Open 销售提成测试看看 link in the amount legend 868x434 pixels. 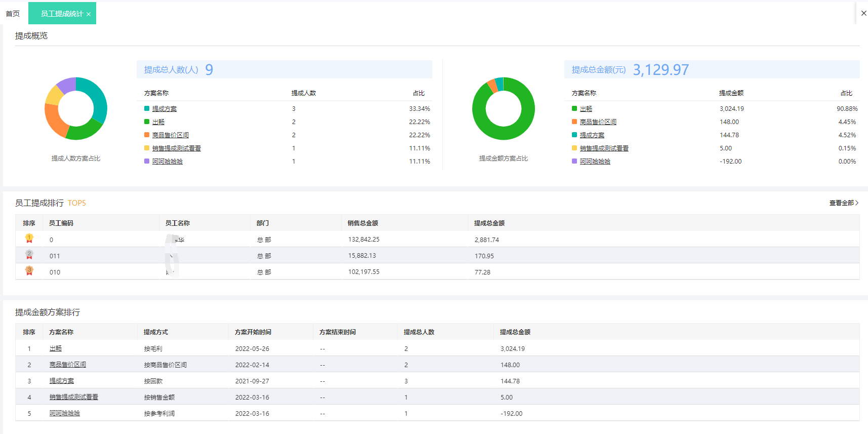pyautogui.click(x=604, y=148)
